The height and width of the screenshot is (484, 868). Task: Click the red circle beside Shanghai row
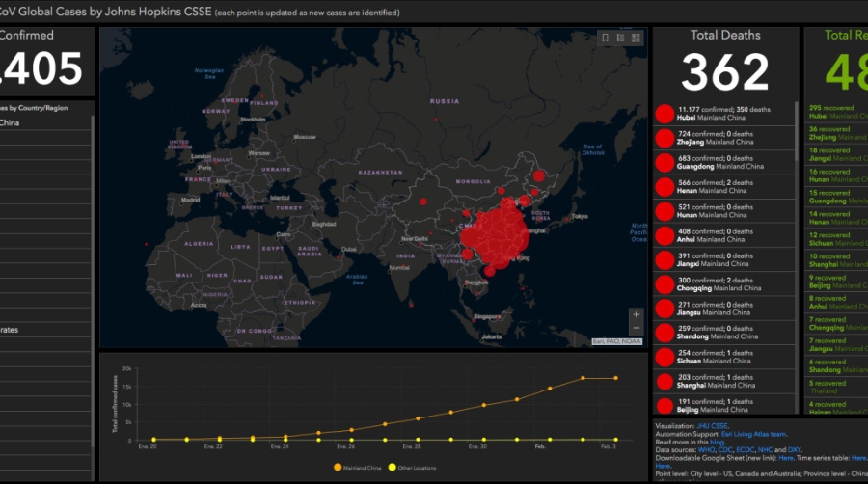[x=665, y=382]
